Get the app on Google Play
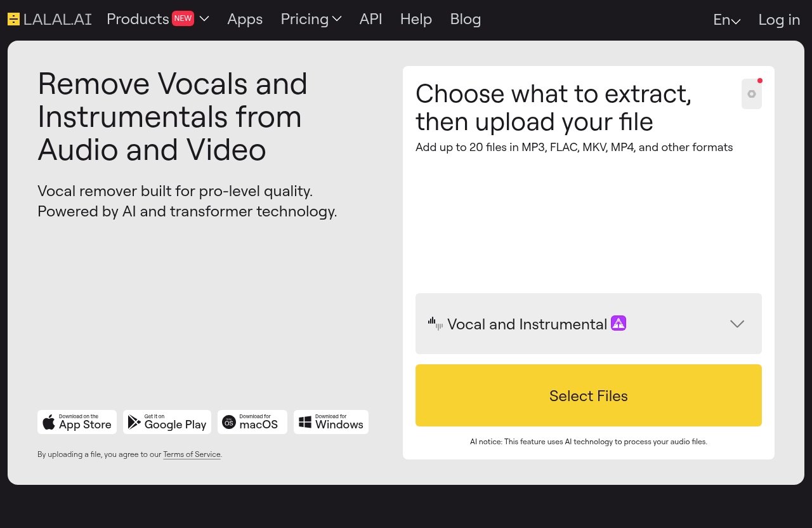 click(167, 422)
